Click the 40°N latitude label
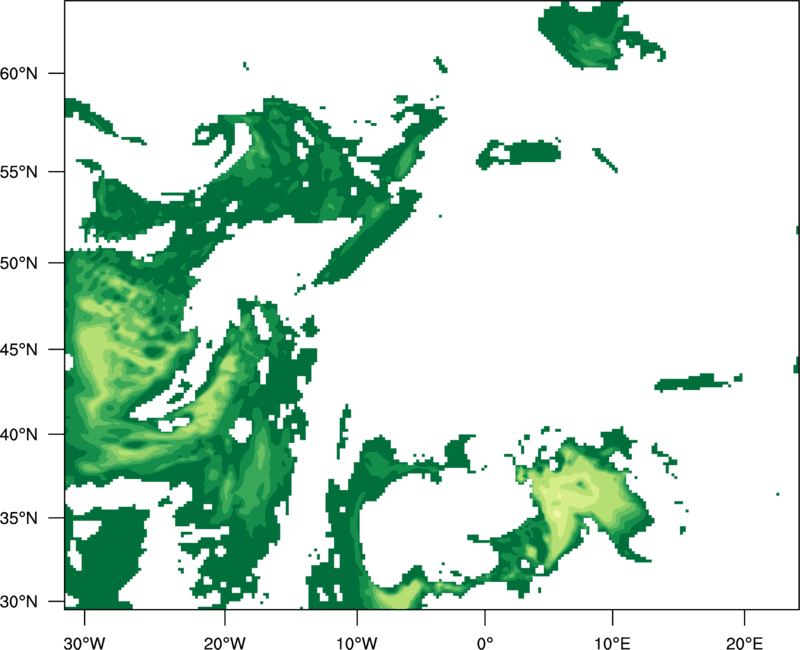Screen dimensions: 800x650 19,435
